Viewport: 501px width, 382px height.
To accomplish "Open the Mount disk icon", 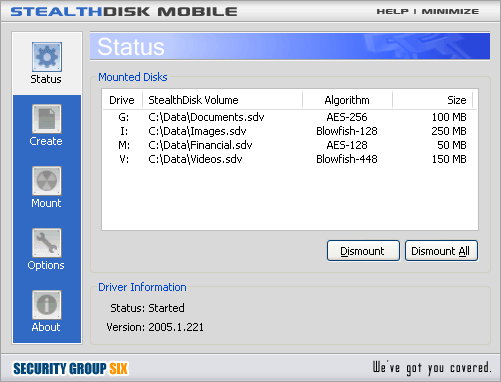I will 47,181.
